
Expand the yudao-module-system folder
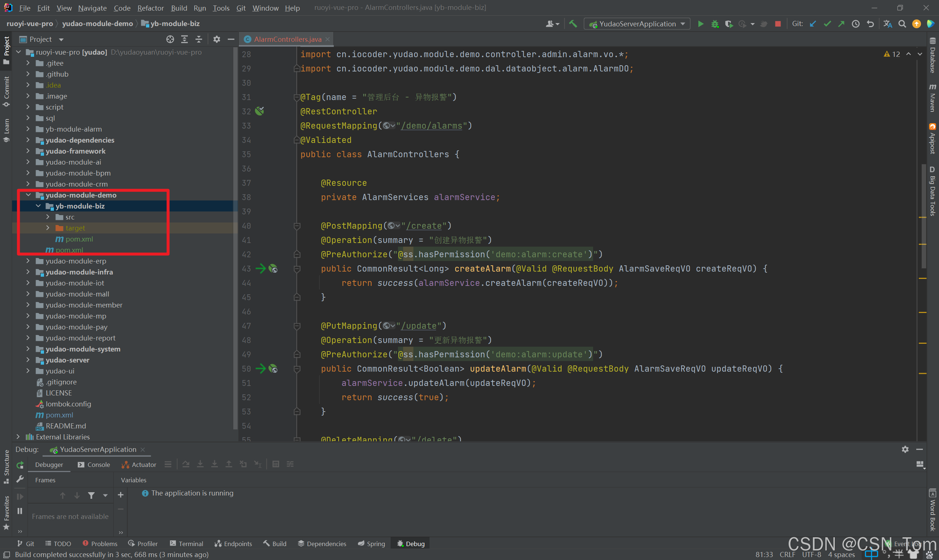(28, 349)
